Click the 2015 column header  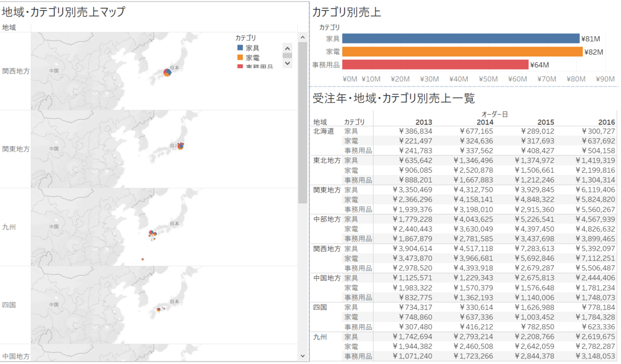coord(545,122)
